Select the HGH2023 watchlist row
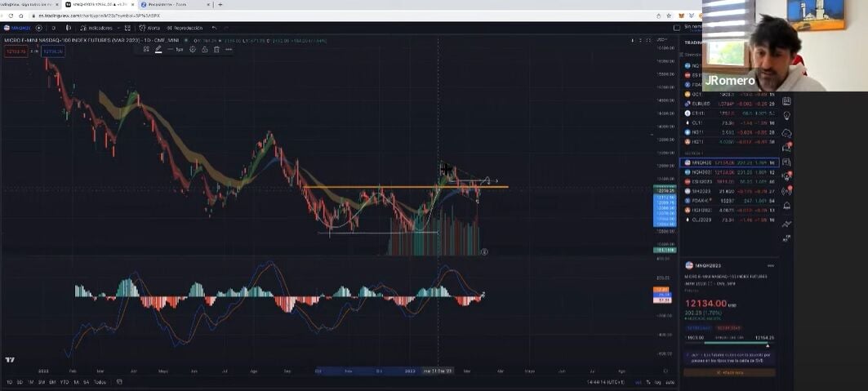The width and height of the screenshot is (868, 391). click(x=730, y=210)
